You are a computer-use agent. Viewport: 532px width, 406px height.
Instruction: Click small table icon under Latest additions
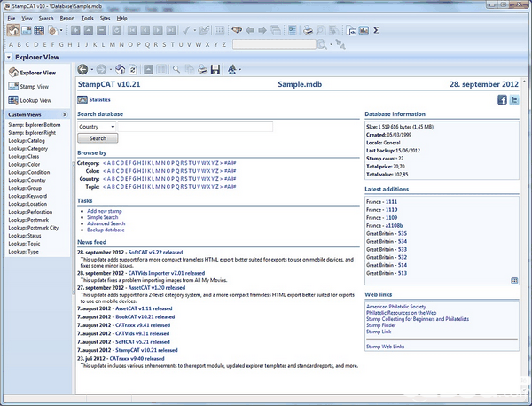(x=514, y=280)
